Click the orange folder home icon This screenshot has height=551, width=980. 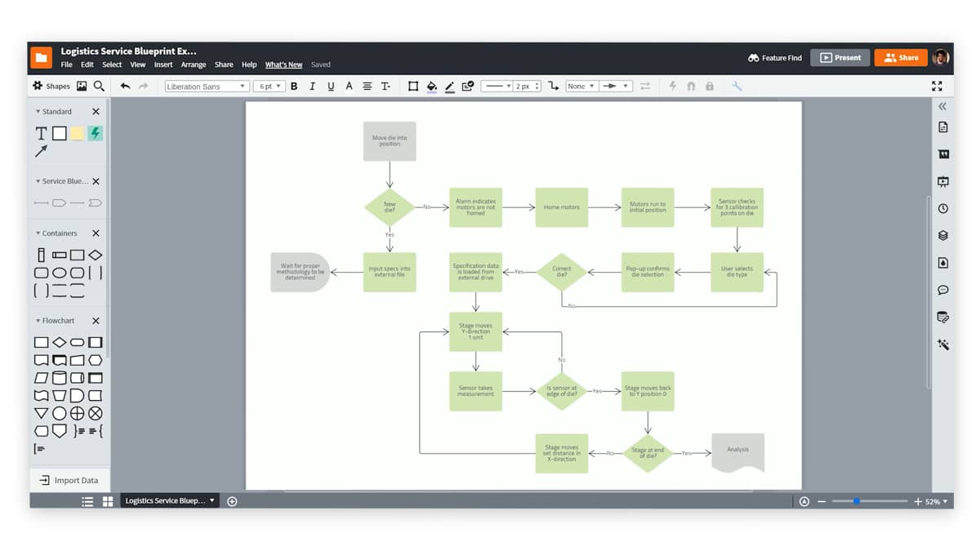click(41, 58)
